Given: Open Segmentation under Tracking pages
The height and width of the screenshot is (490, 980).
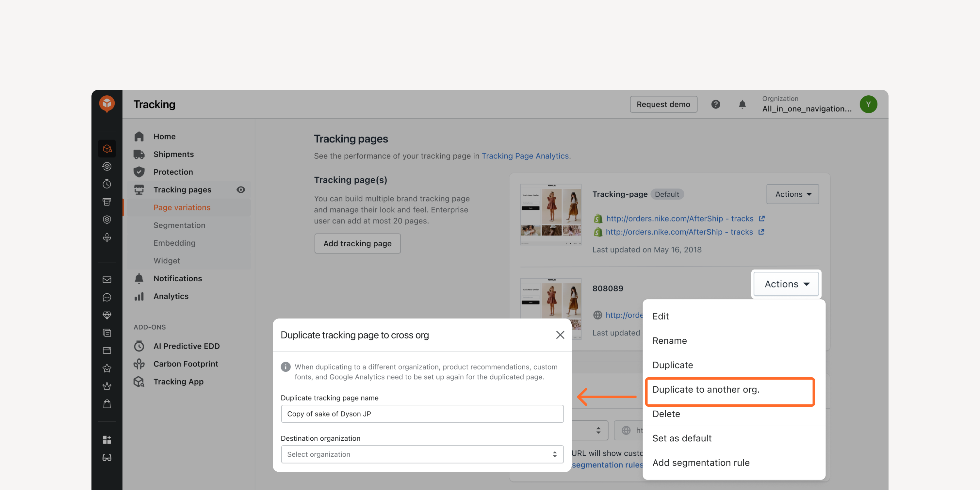Looking at the screenshot, I should coord(179,225).
